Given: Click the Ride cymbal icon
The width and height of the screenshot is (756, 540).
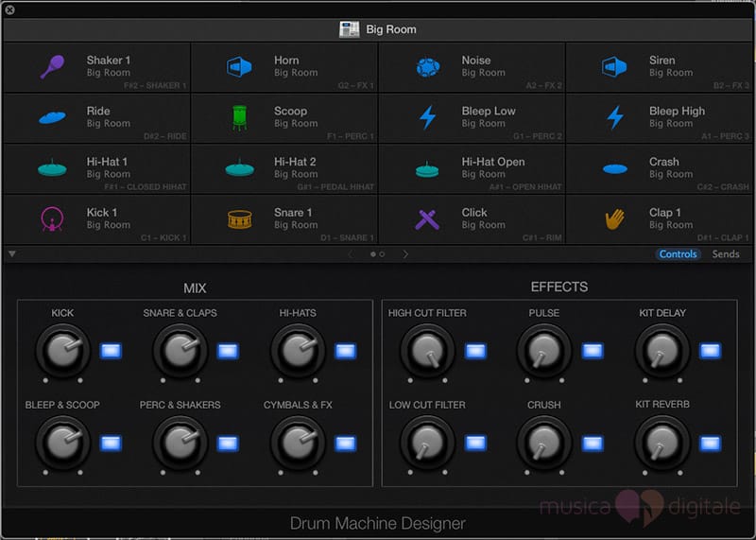Looking at the screenshot, I should (52, 117).
